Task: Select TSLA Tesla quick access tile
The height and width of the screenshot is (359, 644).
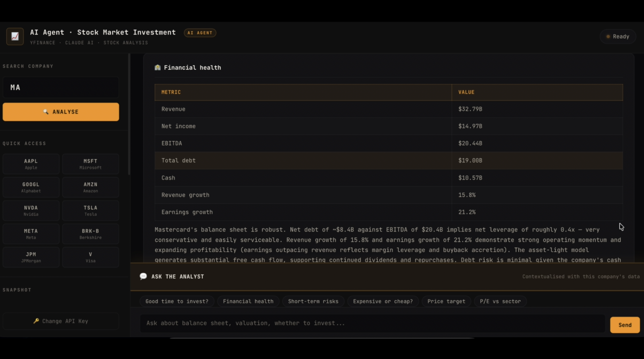Action: click(90, 211)
